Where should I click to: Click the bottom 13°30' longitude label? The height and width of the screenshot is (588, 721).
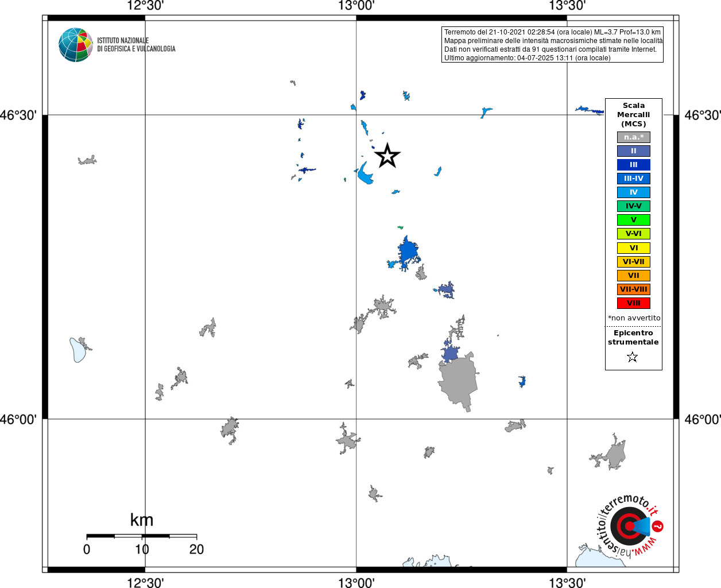point(567,583)
